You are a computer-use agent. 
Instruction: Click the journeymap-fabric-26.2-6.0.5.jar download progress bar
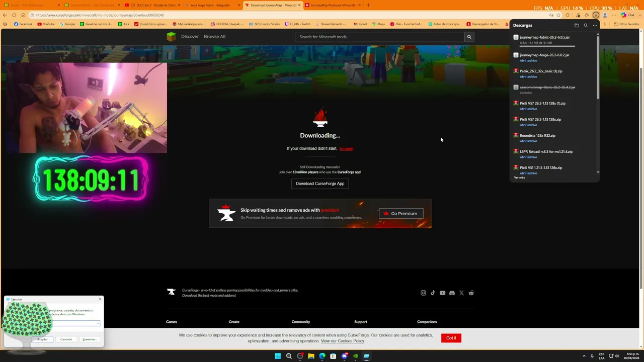pos(547,46)
